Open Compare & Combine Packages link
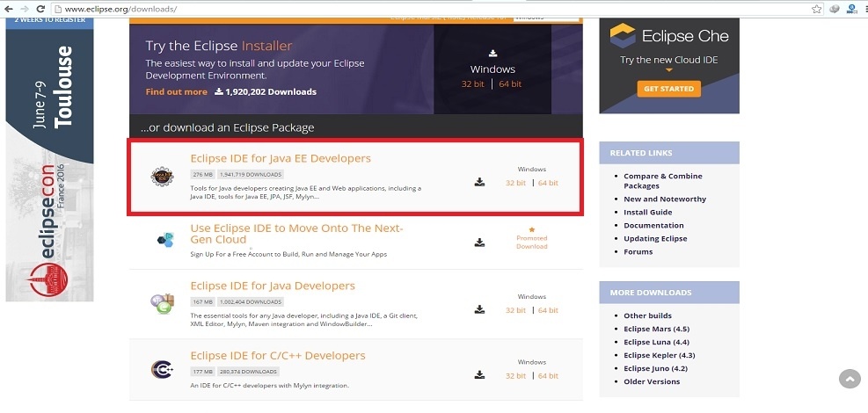Screen dimensions: 868x413 coord(662,181)
